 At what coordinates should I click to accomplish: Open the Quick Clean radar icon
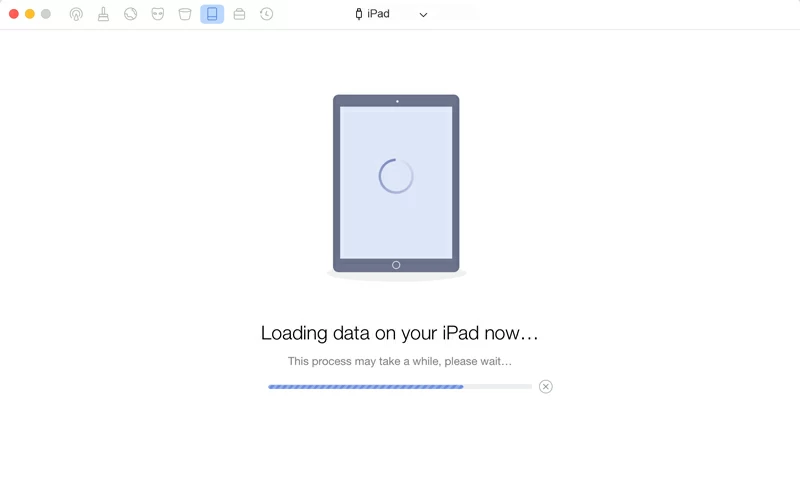(76, 14)
